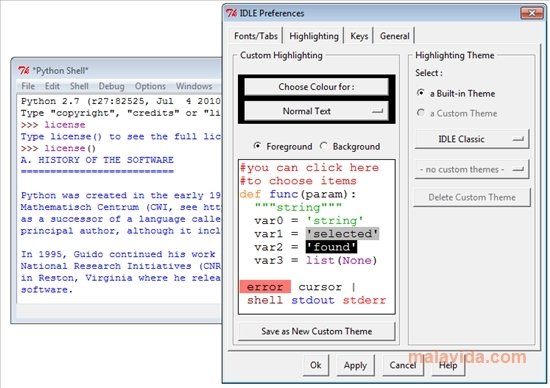The image size is (550, 388).
Task: Click 'func' definition name in sample
Action: point(284,194)
